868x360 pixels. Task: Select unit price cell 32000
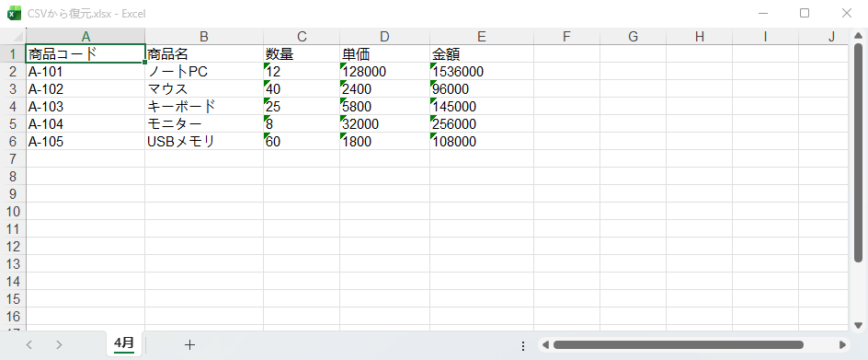[x=384, y=123]
